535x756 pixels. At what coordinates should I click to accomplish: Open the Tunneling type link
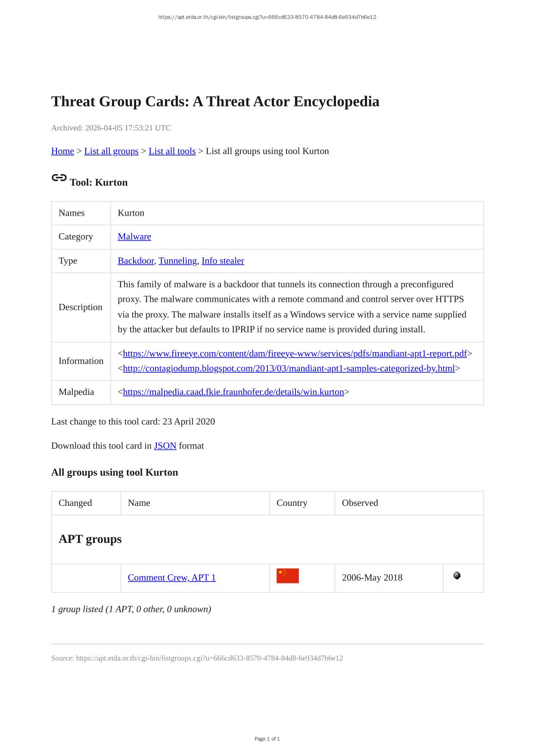pyautogui.click(x=177, y=260)
